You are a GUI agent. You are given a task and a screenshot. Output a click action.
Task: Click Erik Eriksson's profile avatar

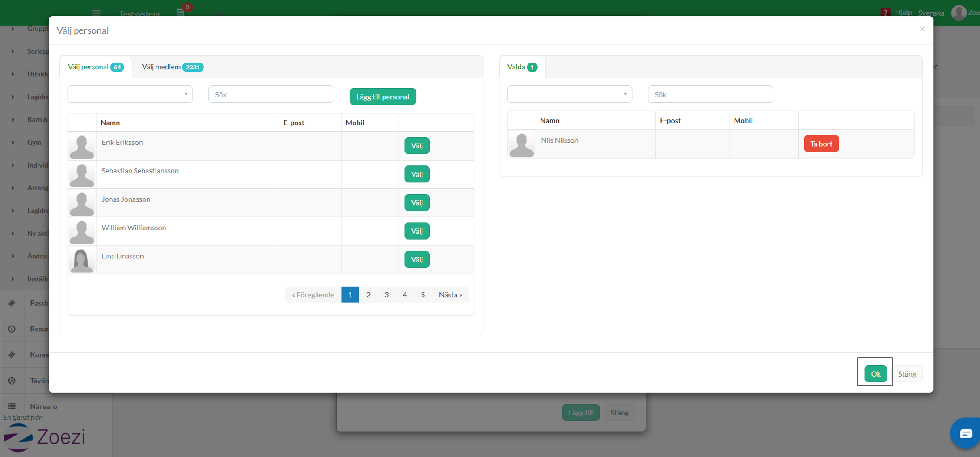point(82,146)
